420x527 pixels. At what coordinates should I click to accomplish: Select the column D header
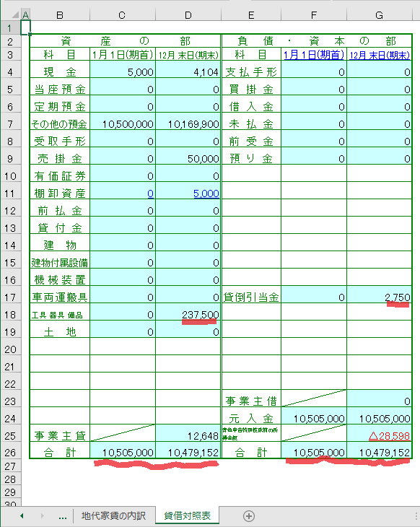188,15
